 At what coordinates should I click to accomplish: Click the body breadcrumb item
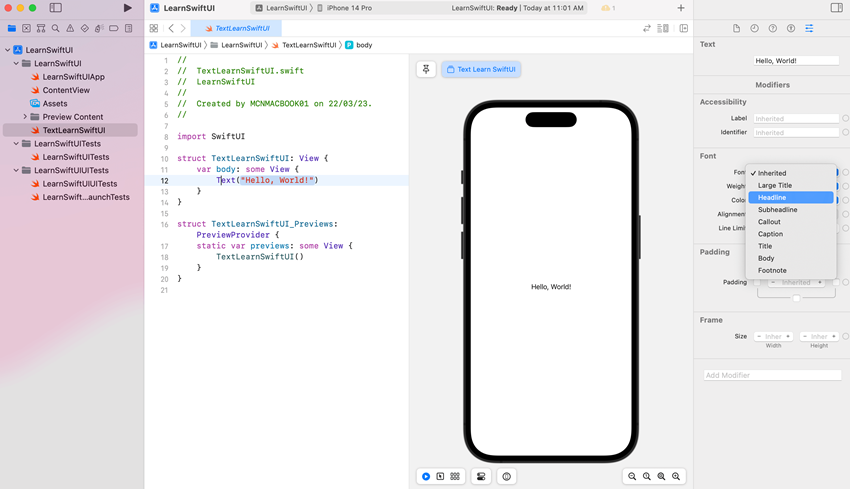coord(359,45)
